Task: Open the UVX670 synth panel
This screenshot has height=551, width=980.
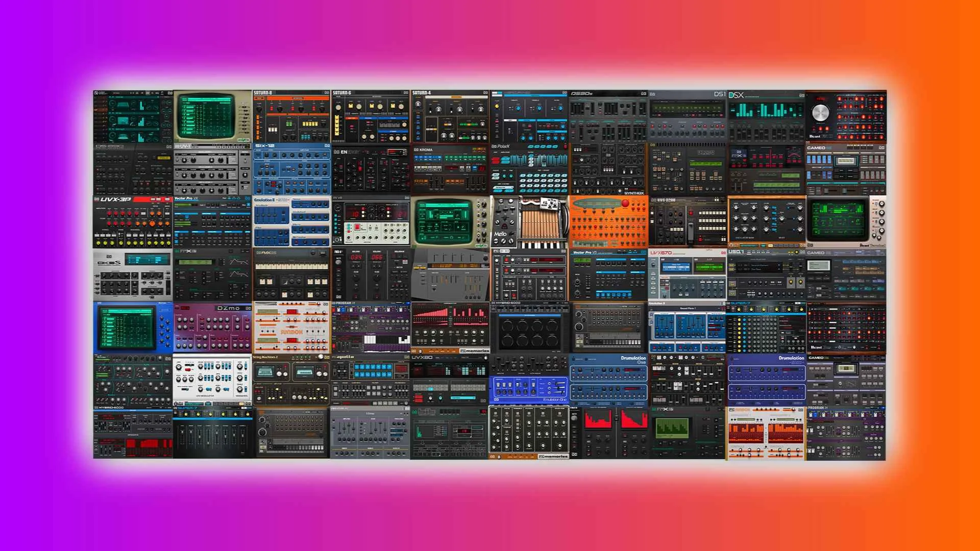Action: pos(687,274)
